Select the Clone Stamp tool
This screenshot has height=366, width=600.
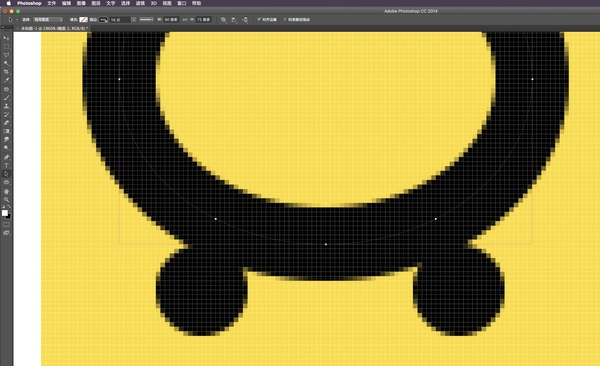click(x=7, y=106)
